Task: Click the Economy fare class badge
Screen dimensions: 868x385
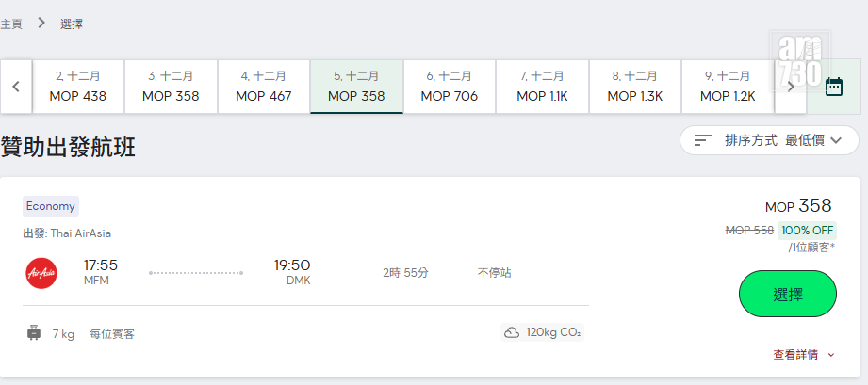Action: pyautogui.click(x=51, y=206)
